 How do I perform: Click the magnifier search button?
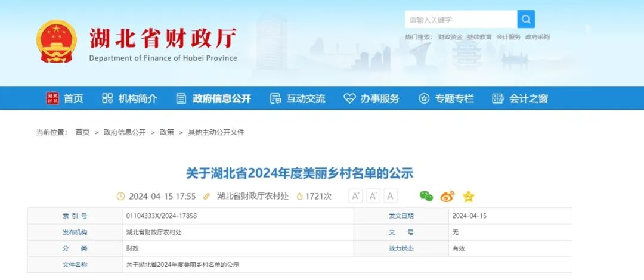click(x=526, y=19)
